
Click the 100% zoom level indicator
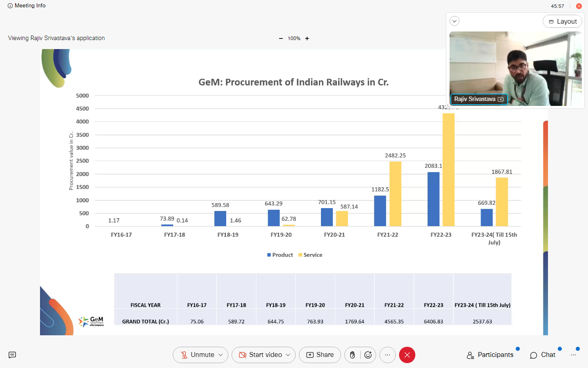tap(294, 38)
